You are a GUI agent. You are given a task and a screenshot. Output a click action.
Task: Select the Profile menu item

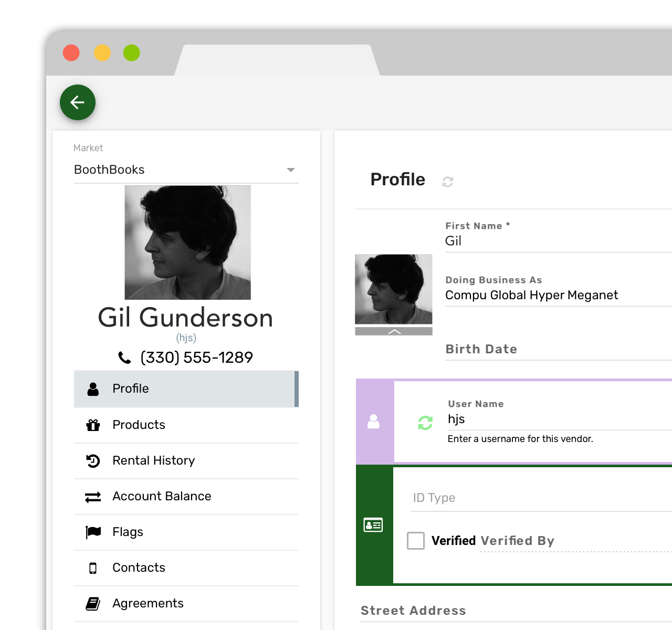pyautogui.click(x=186, y=389)
